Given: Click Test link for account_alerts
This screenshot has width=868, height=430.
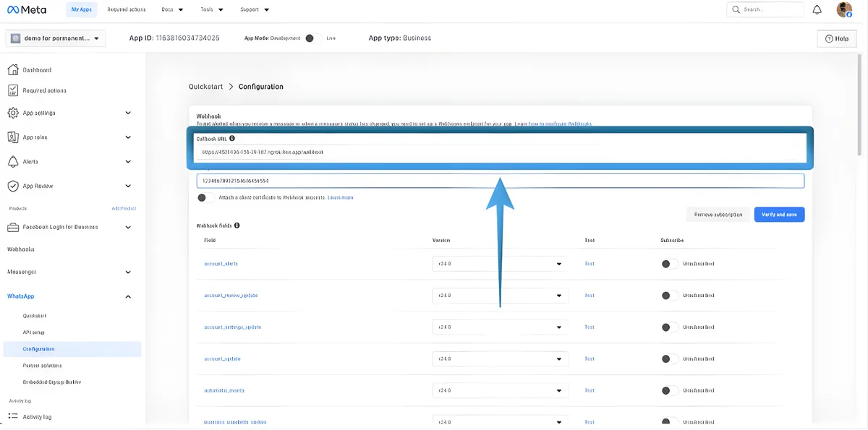Looking at the screenshot, I should (x=590, y=264).
